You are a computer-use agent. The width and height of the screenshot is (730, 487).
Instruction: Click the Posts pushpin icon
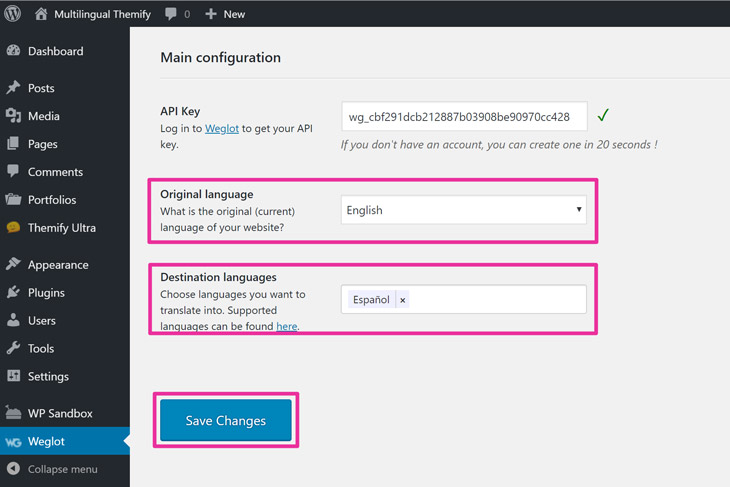click(x=14, y=88)
